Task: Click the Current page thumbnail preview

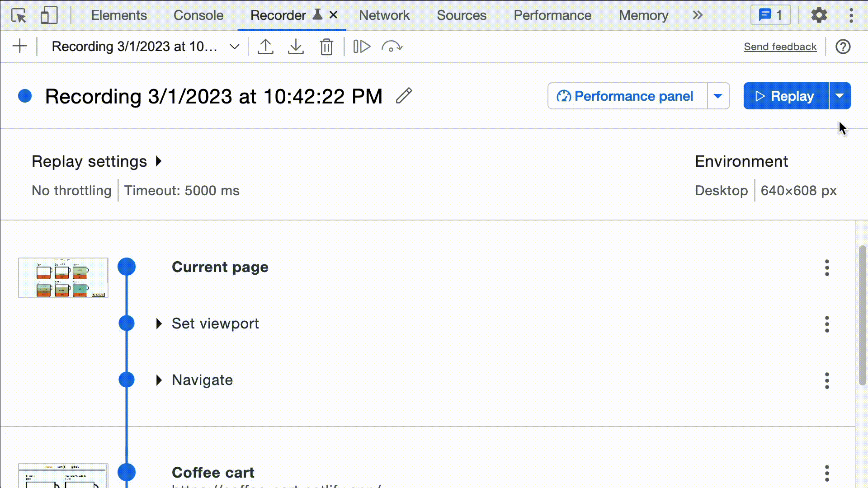Action: [x=63, y=278]
